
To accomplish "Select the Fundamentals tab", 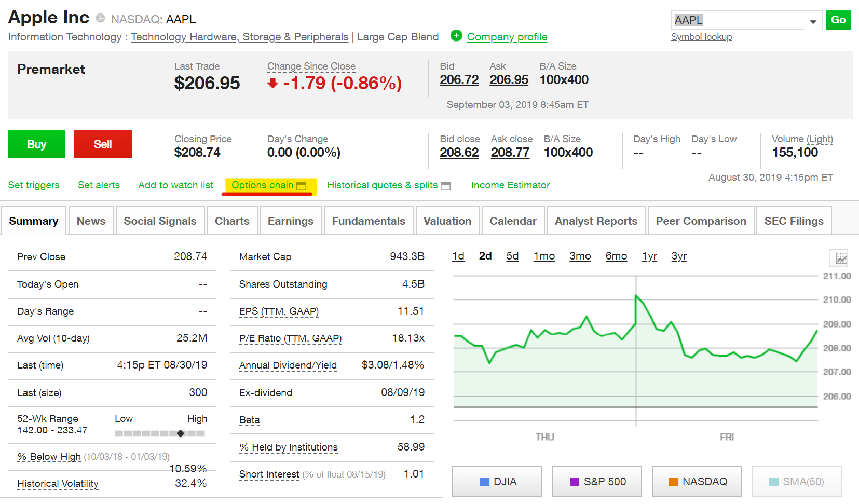I will pyautogui.click(x=369, y=221).
